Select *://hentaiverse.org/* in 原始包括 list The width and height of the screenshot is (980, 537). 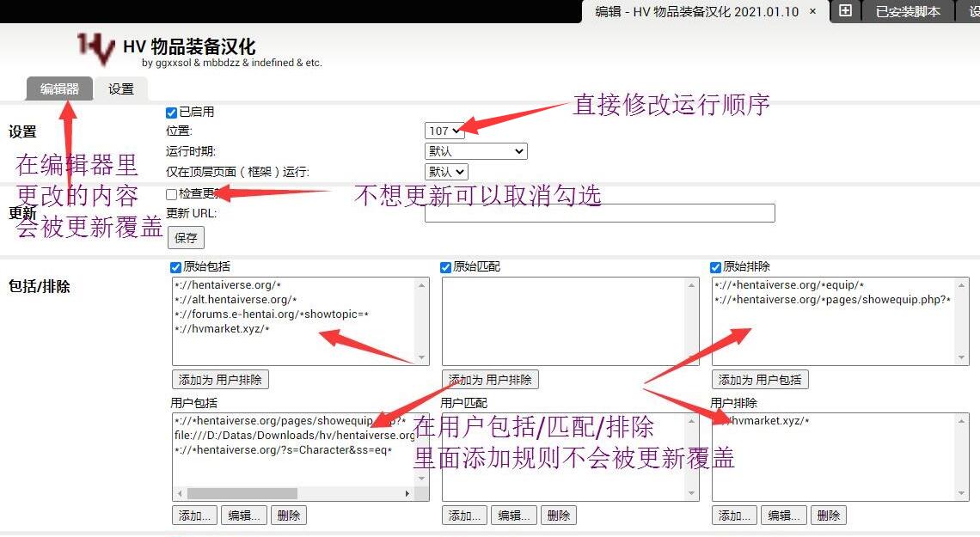(x=228, y=284)
